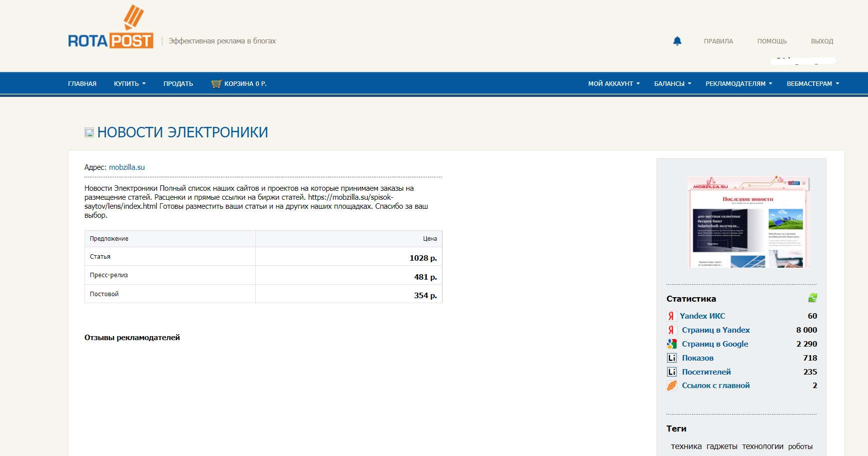This screenshot has width=868, height=456.
Task: Select the Постовой offer row
Action: tap(263, 294)
